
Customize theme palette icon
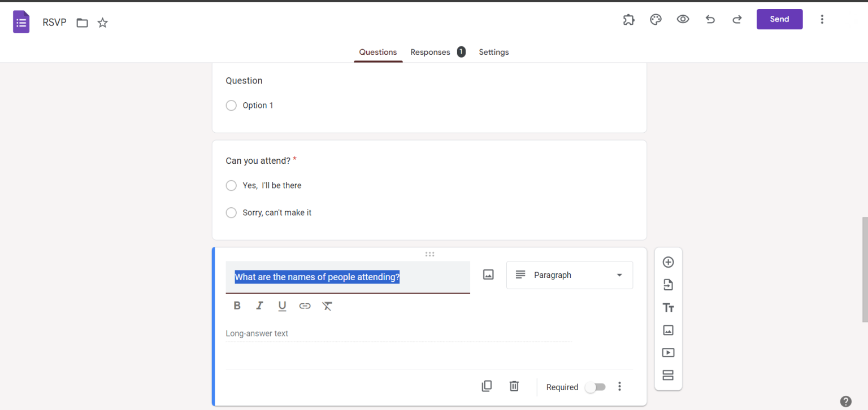tap(656, 19)
